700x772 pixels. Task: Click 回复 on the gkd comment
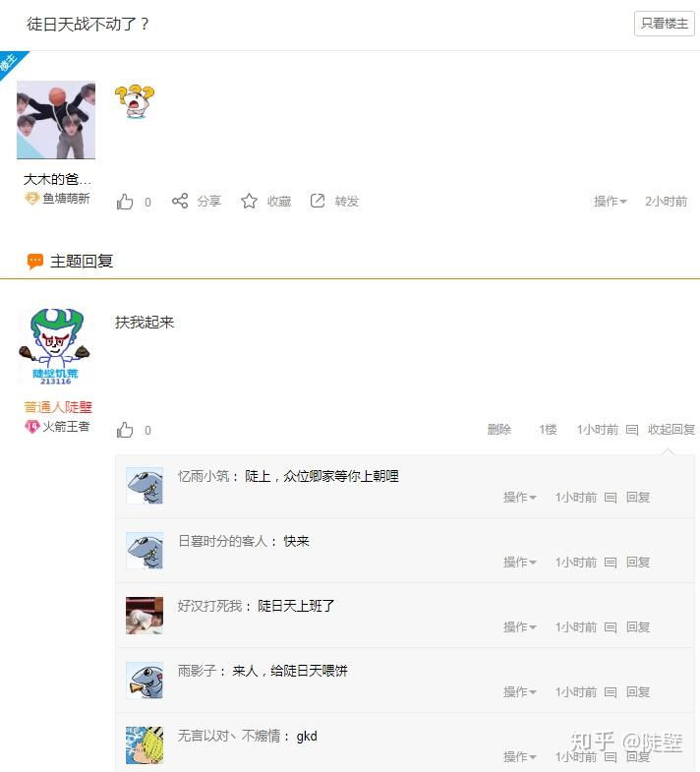click(638, 756)
